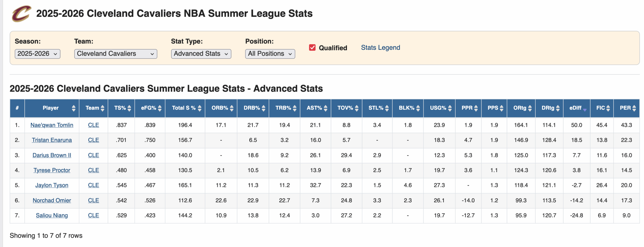Click the Total S % column header
This screenshot has width=644, height=247.
point(184,108)
